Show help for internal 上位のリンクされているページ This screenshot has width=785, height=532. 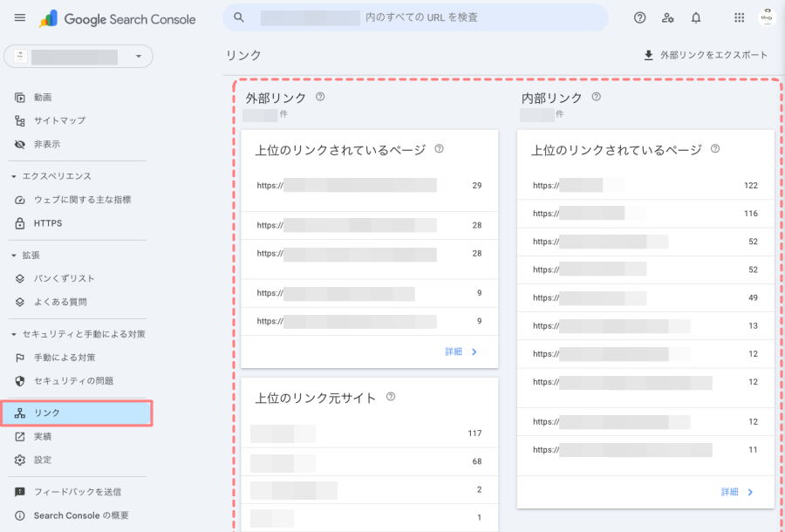(715, 148)
